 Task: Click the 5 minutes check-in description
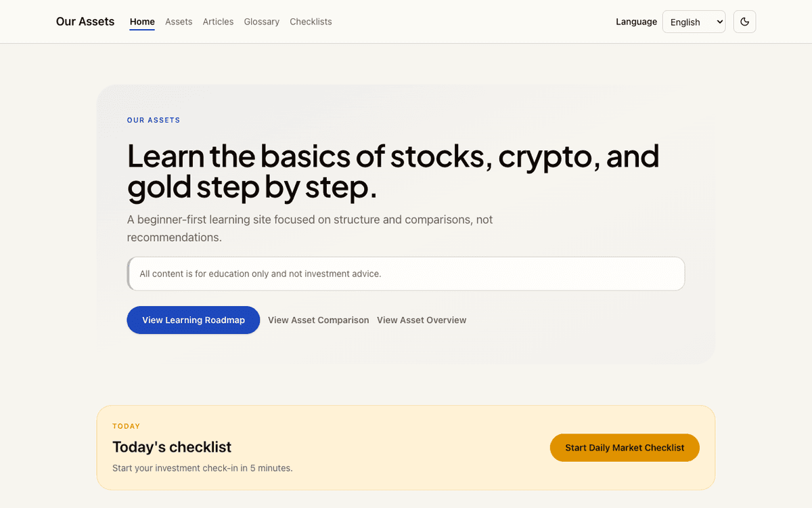tap(202, 468)
